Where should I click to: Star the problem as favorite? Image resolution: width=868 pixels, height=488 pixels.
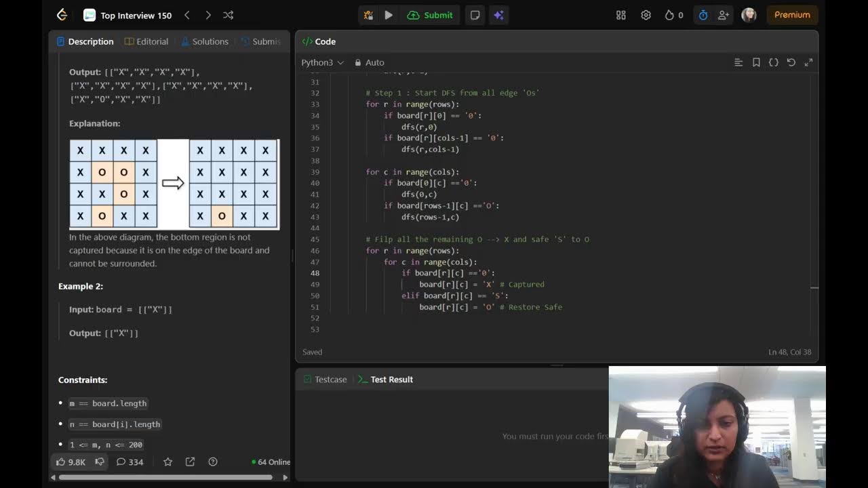pyautogui.click(x=167, y=462)
